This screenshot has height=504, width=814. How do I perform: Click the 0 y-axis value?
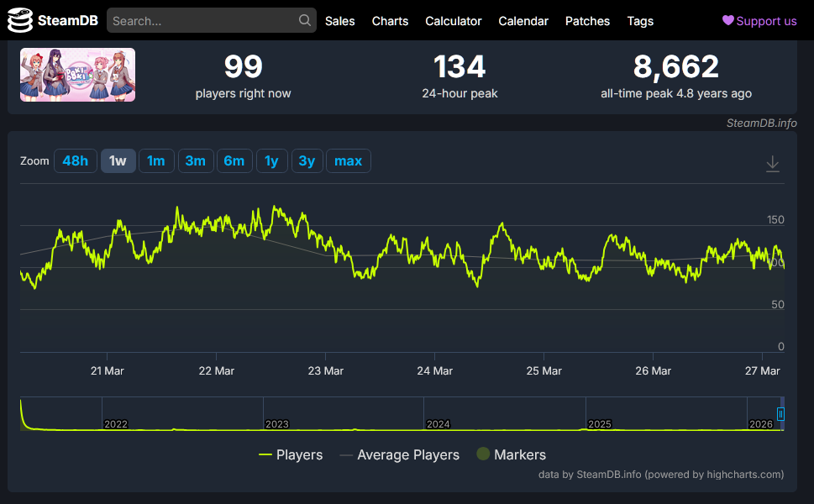[x=780, y=346]
